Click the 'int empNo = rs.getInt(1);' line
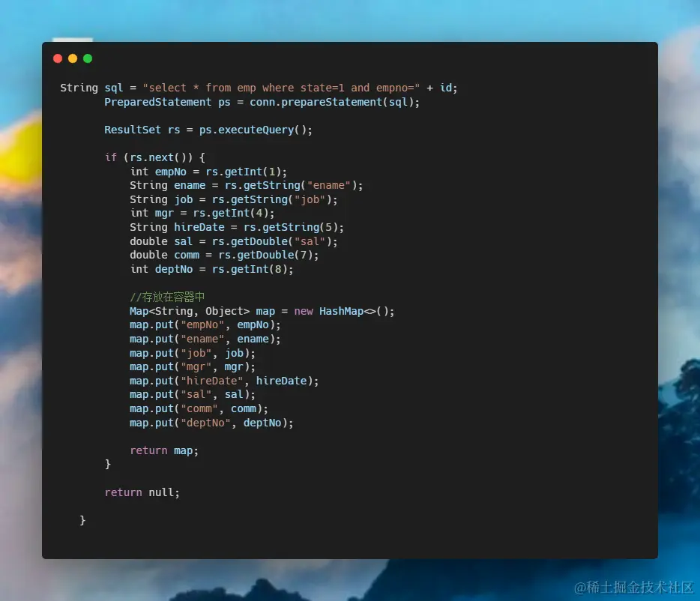The width and height of the screenshot is (700, 601). tap(208, 172)
